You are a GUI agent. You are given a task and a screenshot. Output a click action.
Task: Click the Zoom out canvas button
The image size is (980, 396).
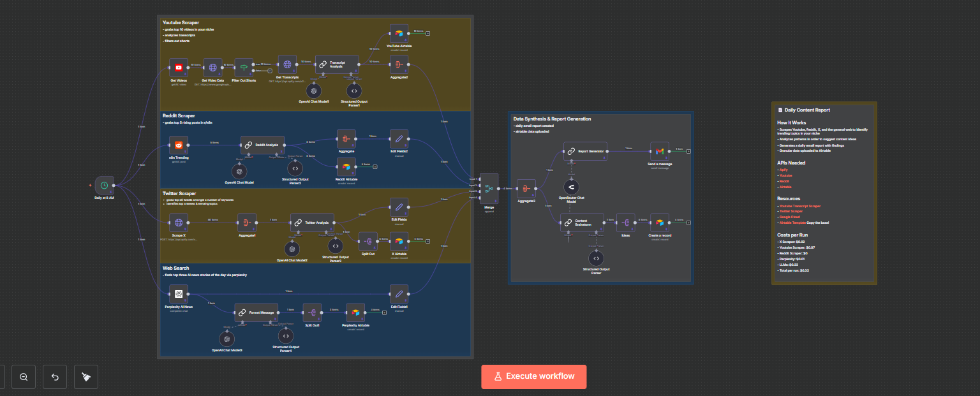click(x=24, y=377)
